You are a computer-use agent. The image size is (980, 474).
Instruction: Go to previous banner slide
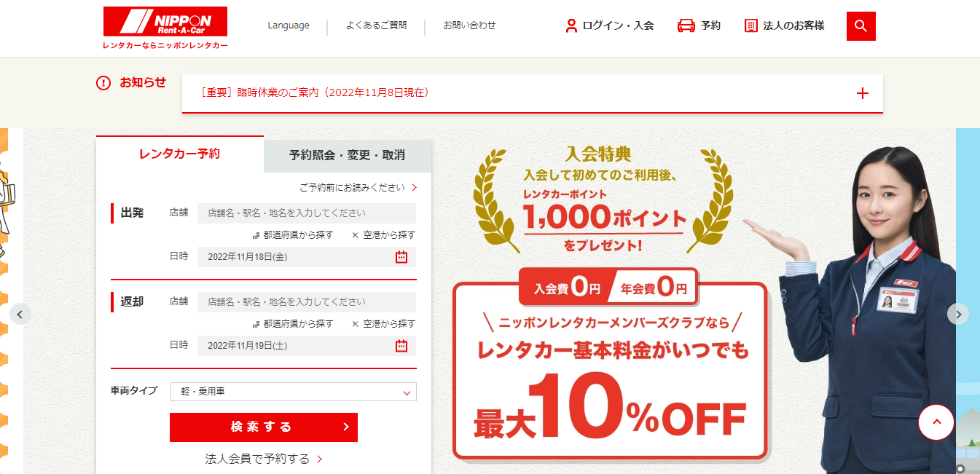pos(20,315)
